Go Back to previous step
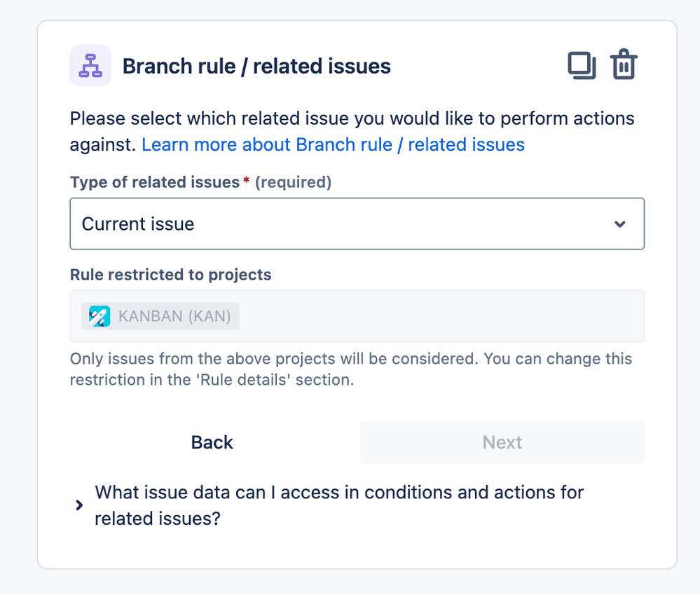 212,442
